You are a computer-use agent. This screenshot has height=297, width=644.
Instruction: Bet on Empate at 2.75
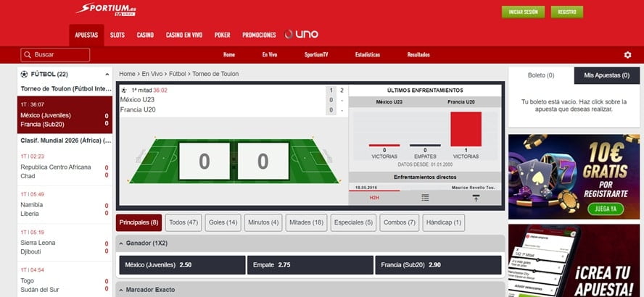tap(310, 265)
